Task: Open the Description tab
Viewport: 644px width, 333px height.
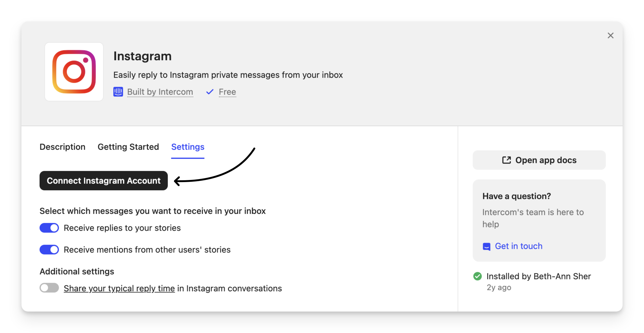Action: [x=63, y=147]
